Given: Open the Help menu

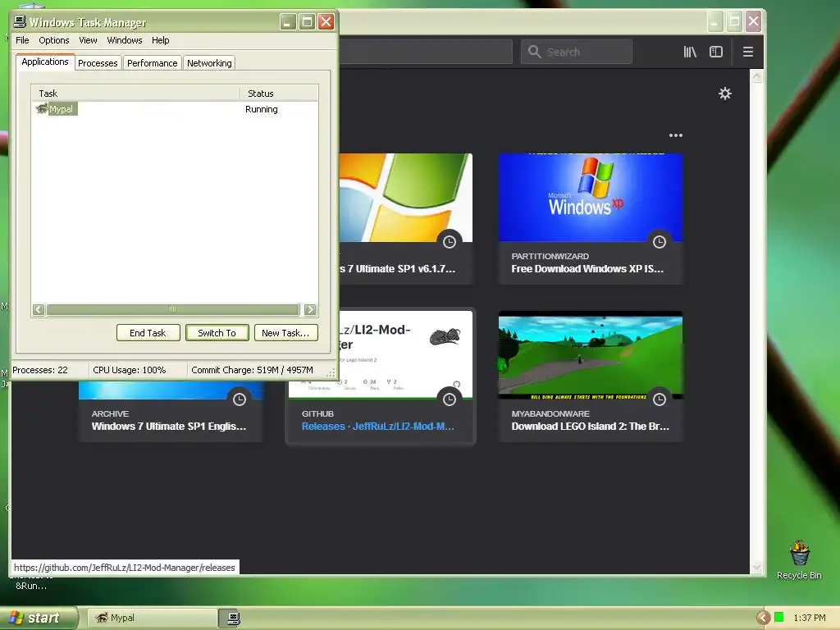Looking at the screenshot, I should pyautogui.click(x=160, y=40).
